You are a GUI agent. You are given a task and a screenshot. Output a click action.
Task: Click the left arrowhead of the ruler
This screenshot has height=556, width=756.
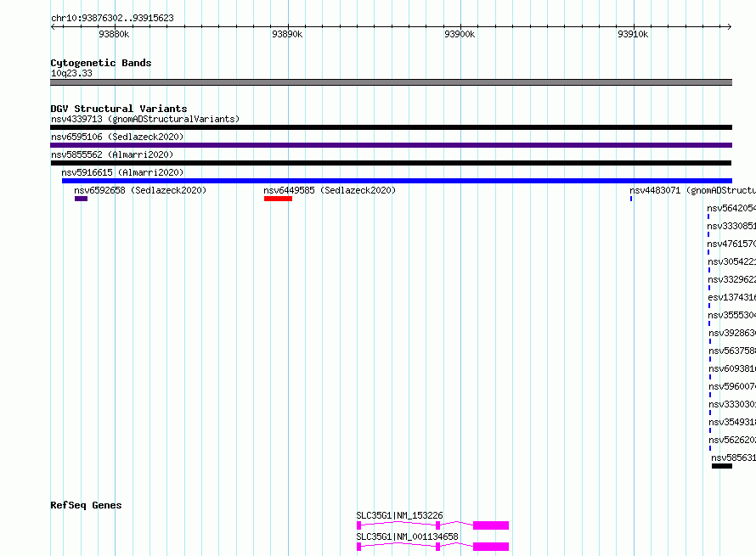click(x=53, y=26)
